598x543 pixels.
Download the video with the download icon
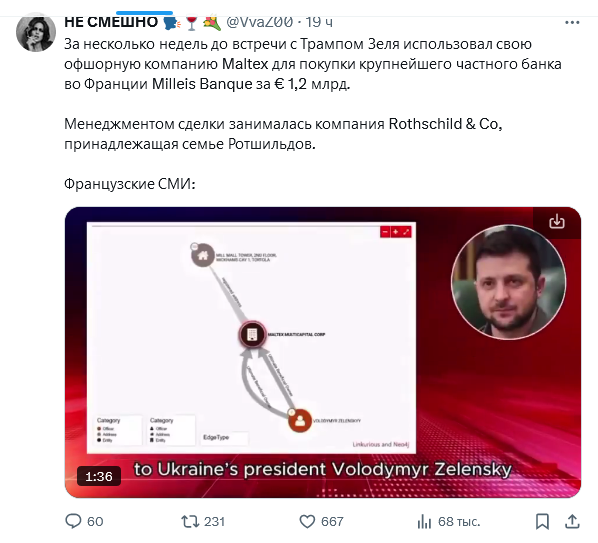tap(557, 221)
